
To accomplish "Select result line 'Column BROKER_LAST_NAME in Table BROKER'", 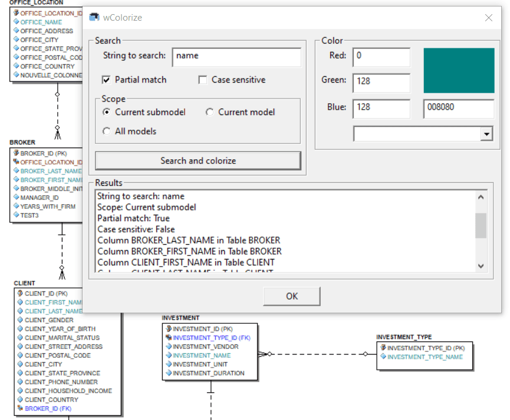I will pyautogui.click(x=189, y=240).
